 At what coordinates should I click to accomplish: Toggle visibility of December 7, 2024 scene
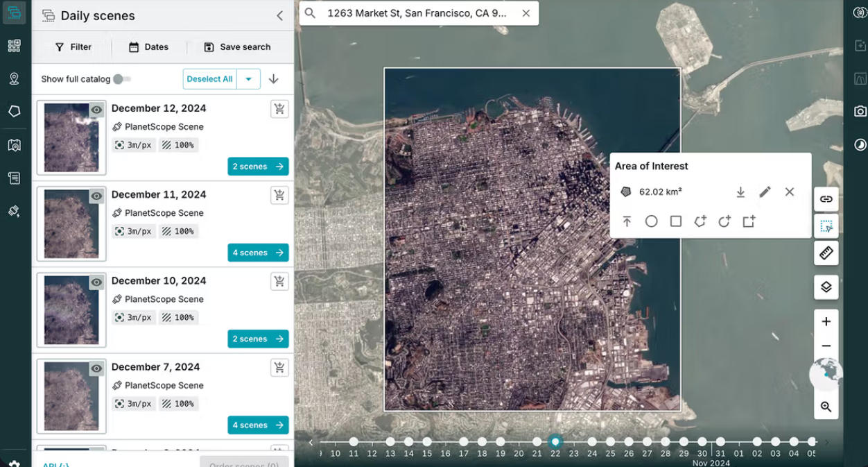pos(96,368)
